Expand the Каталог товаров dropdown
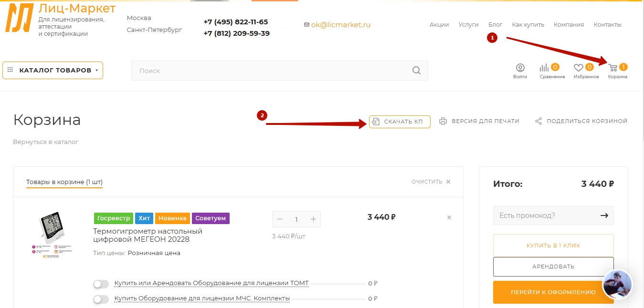Screen dimensions: 644x308 [x=53, y=71]
